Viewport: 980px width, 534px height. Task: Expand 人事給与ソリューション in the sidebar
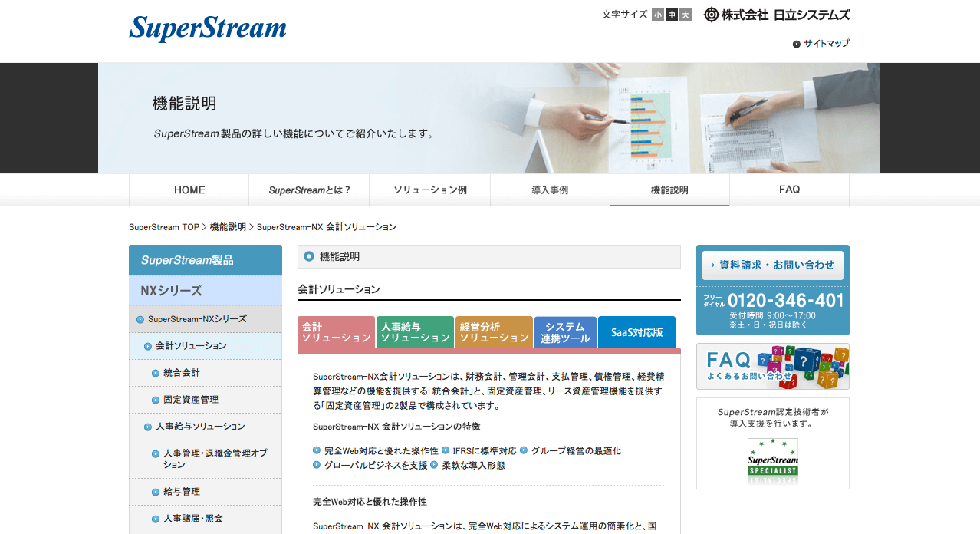200,427
